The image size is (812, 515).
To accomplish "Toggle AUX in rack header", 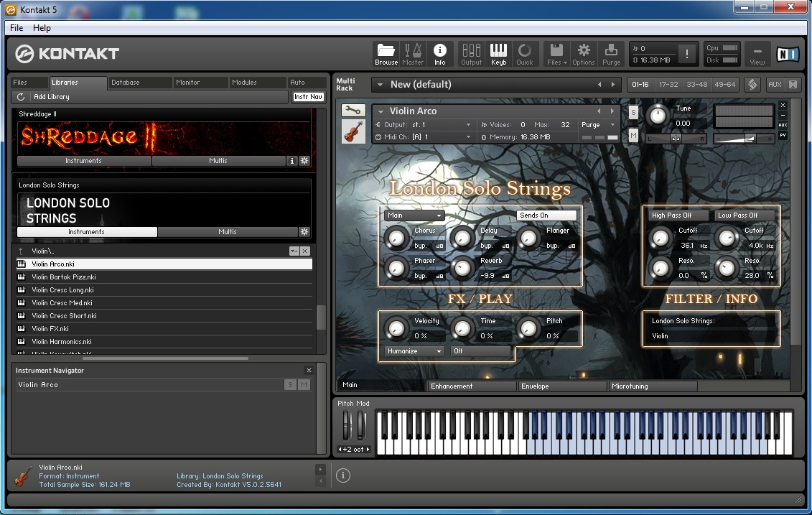I will pos(775,85).
